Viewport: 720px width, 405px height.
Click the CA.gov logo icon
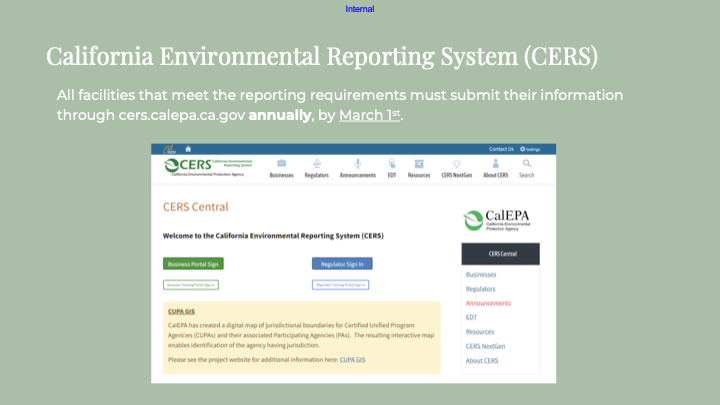click(169, 149)
